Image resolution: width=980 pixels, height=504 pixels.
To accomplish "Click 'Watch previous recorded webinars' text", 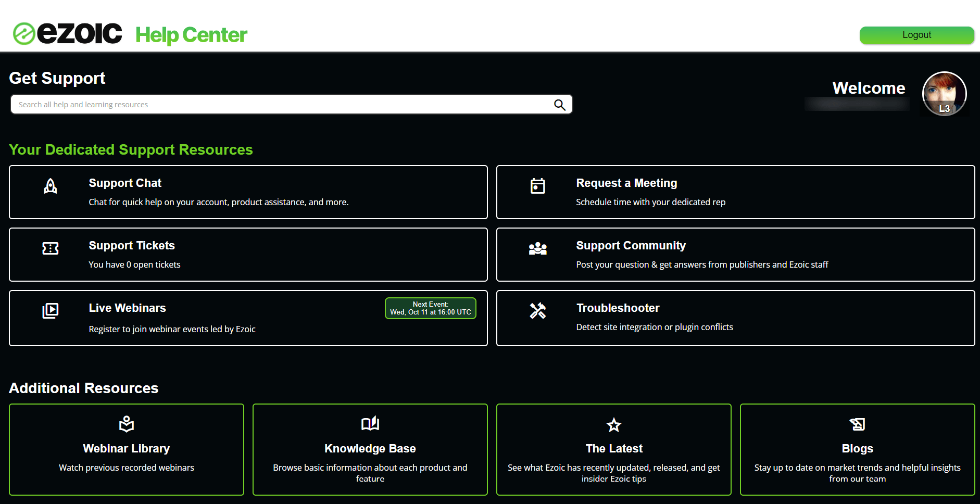I will (127, 468).
